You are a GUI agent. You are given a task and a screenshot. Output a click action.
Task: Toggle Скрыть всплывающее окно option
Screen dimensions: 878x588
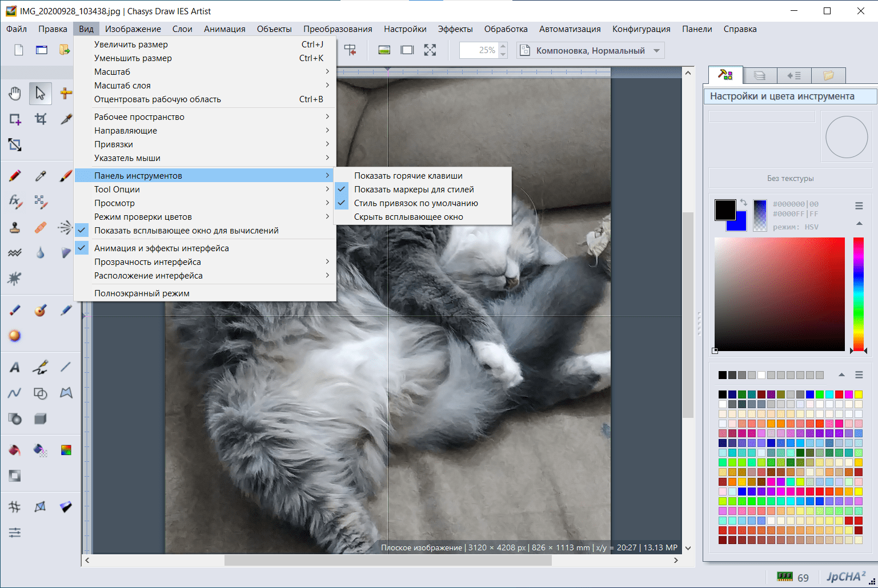(x=423, y=217)
